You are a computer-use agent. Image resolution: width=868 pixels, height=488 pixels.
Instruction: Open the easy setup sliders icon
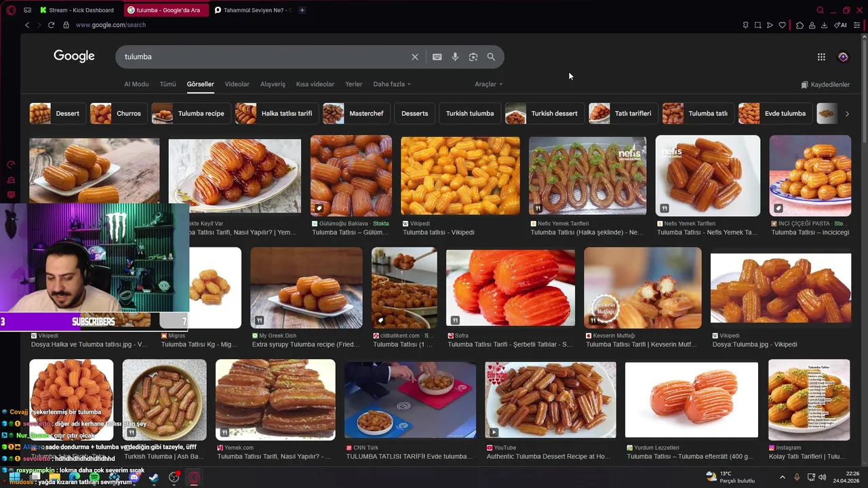tap(856, 25)
